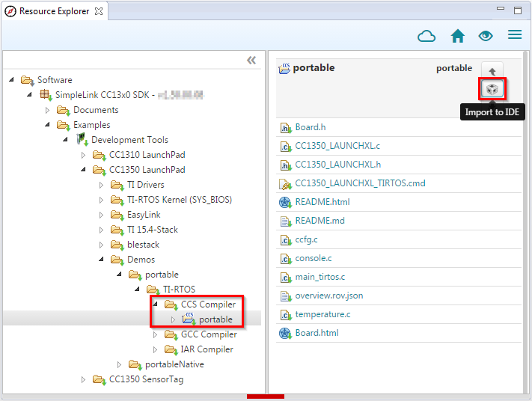Click the ccfg.c source file icon
Viewport: 532px width, 401px height.
(286, 240)
